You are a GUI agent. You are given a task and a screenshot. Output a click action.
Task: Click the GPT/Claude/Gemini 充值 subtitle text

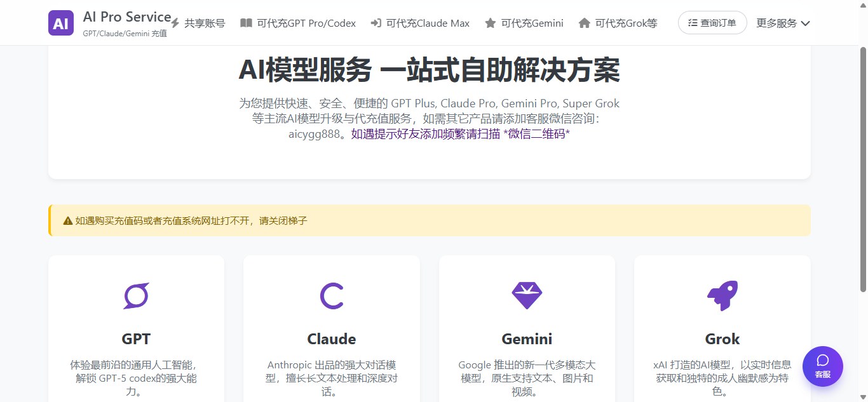[x=125, y=33]
